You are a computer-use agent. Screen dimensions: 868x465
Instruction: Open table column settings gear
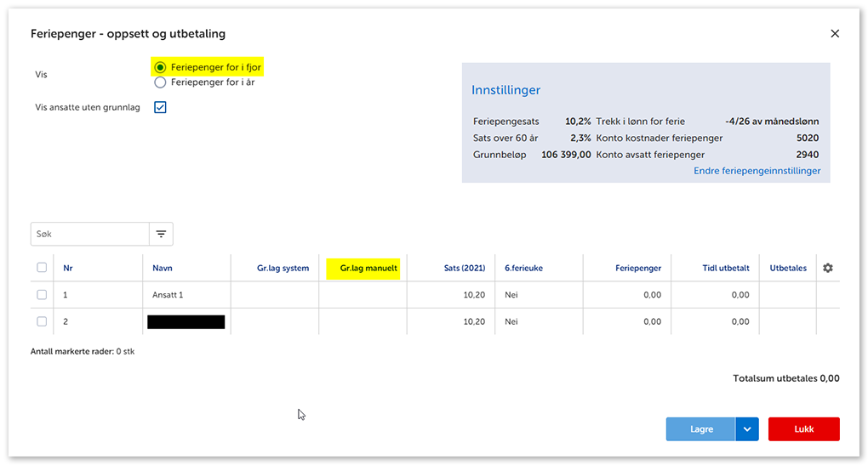827,268
